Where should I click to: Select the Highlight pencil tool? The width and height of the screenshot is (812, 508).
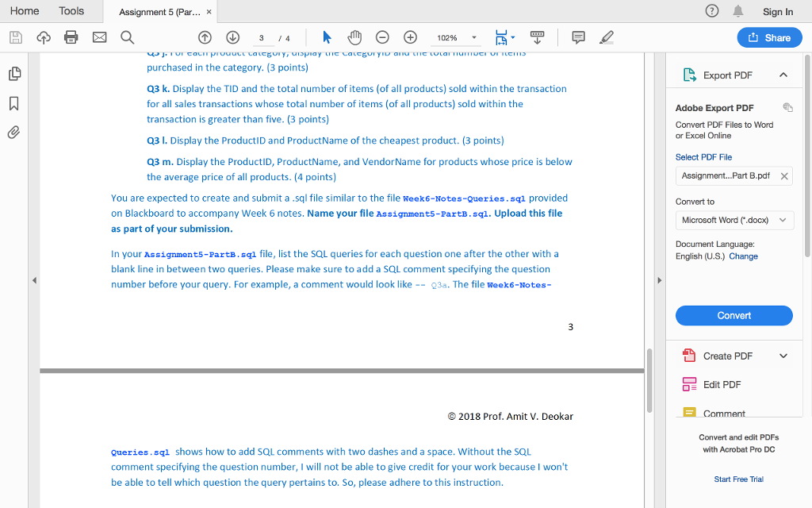607,37
